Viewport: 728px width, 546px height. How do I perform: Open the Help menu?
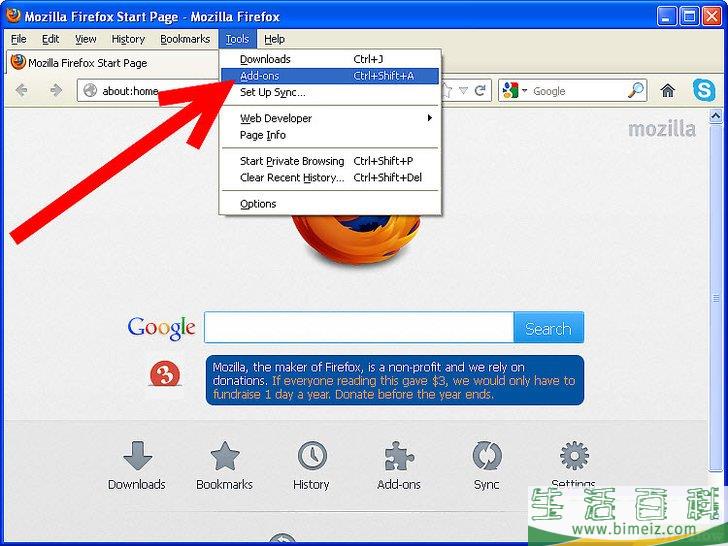[274, 39]
